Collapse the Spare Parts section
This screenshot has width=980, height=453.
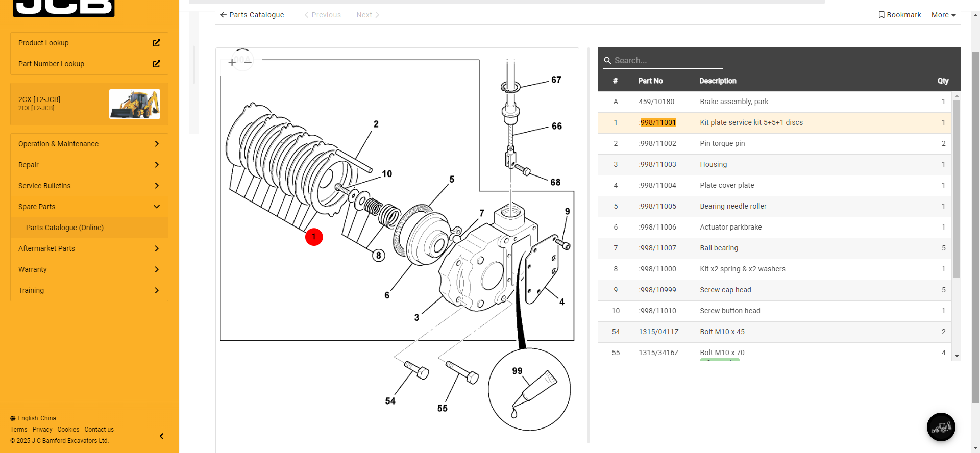click(157, 207)
